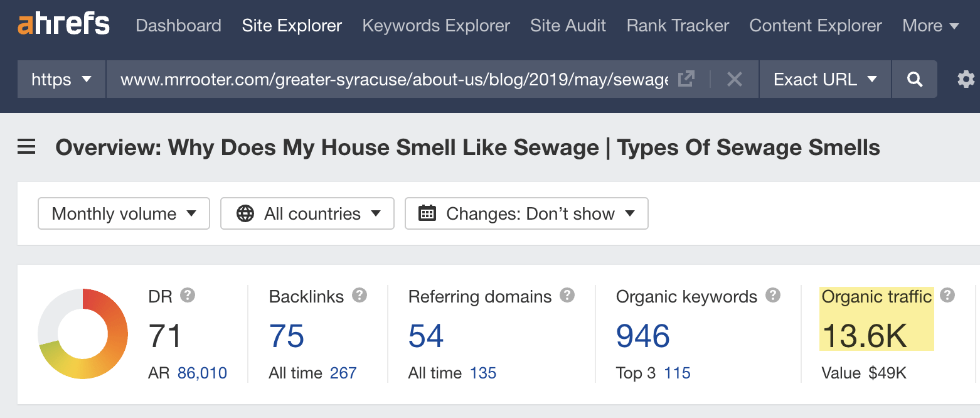Viewport: 980px width, 418px height.
Task: Click the globe icon in All countries filter
Action: (244, 213)
